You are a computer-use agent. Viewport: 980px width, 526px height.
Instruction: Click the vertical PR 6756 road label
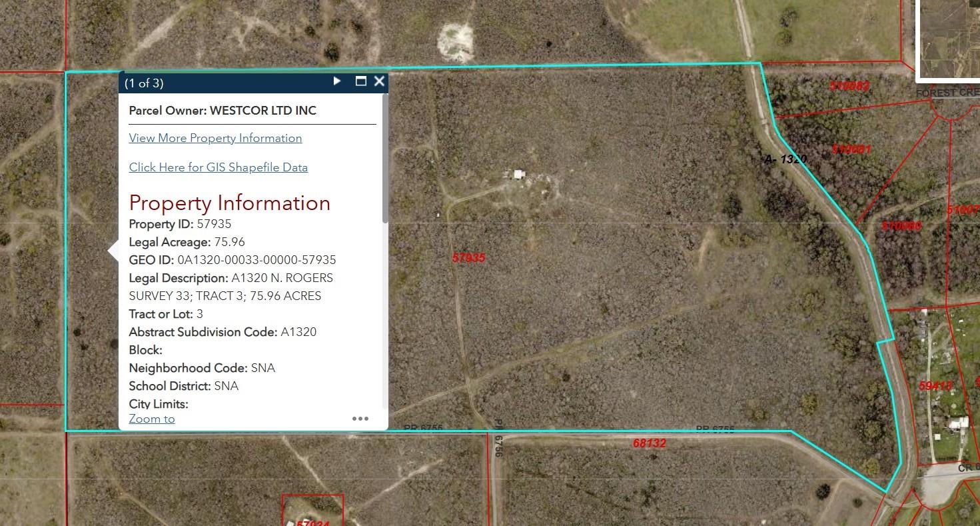coord(498,438)
